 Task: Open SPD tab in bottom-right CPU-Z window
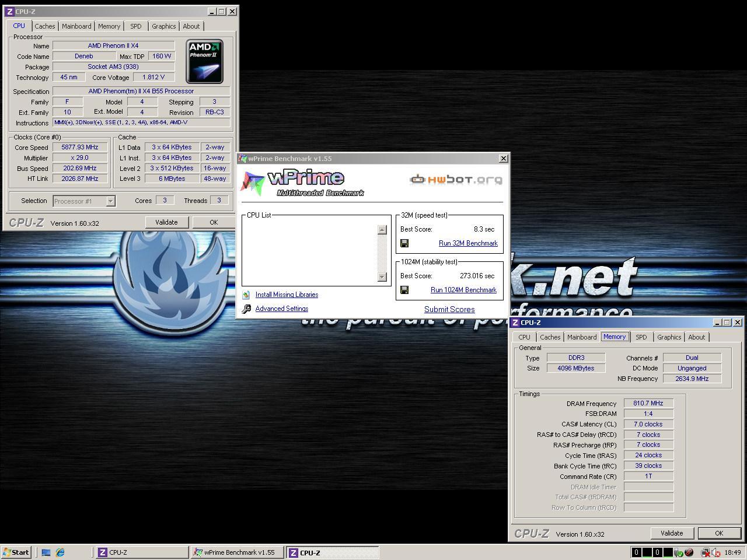pos(641,337)
